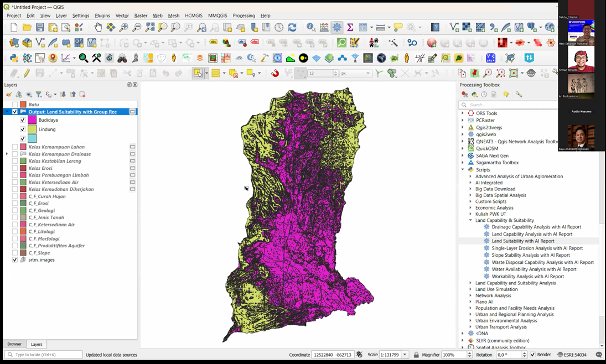Screen dimensions: 606x364
Task: Toggle visibility of the Batu layer
Action: click(15, 105)
